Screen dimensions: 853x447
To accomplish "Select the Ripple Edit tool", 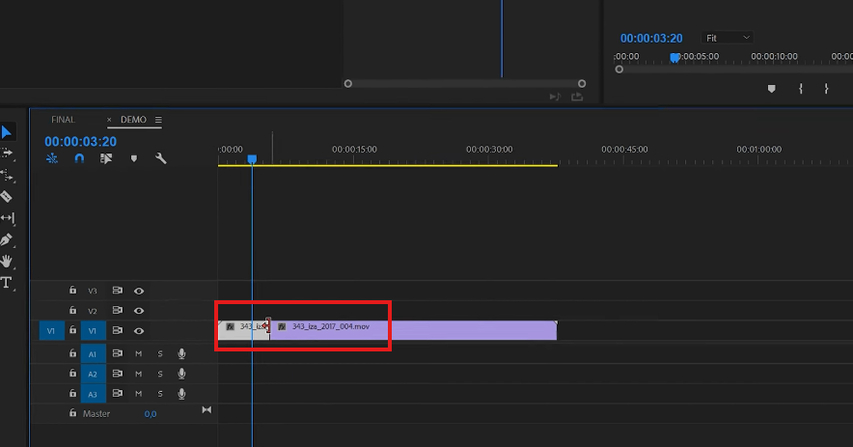I will click(x=7, y=175).
